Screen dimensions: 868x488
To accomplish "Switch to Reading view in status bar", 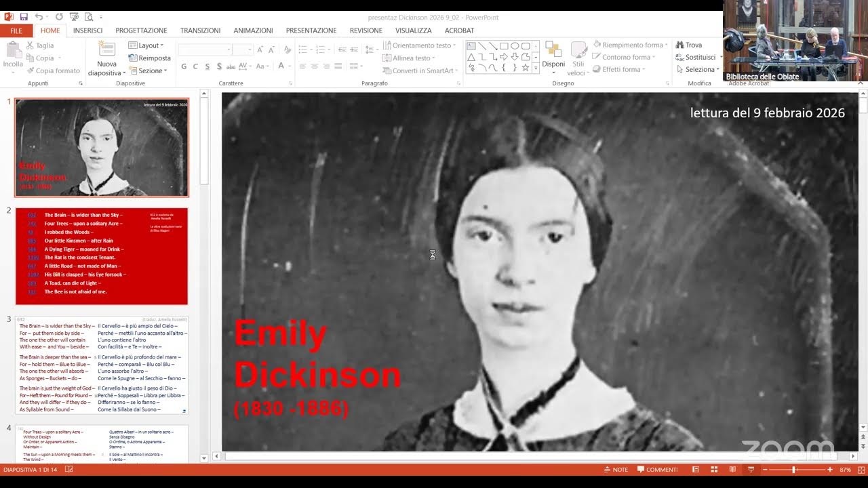I will click(x=732, y=470).
